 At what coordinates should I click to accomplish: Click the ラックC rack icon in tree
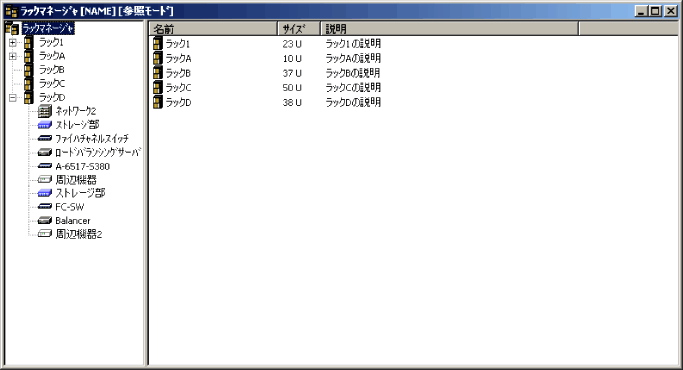click(x=28, y=83)
